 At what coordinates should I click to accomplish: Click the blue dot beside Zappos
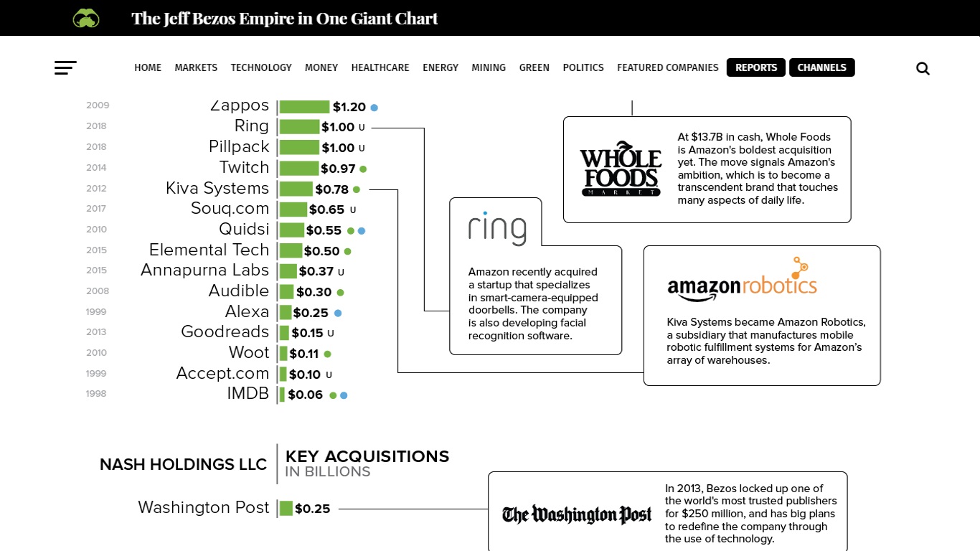374,108
